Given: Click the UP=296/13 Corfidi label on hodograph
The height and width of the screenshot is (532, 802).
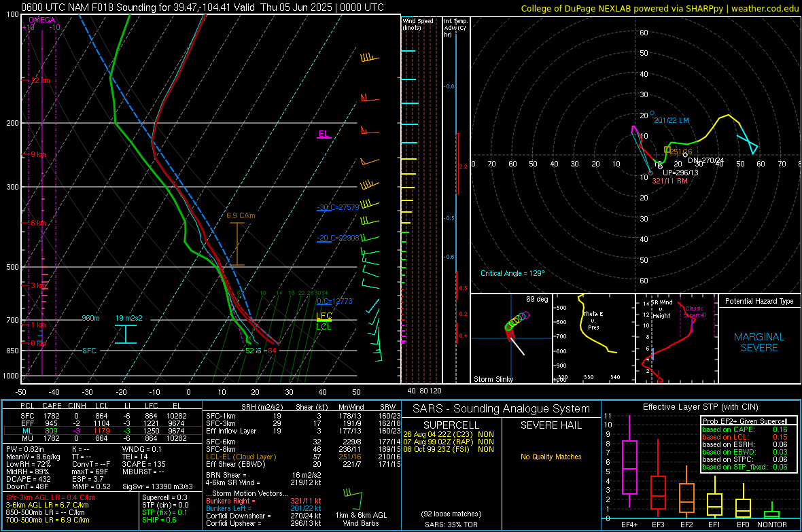Looking at the screenshot, I should click(x=680, y=173).
